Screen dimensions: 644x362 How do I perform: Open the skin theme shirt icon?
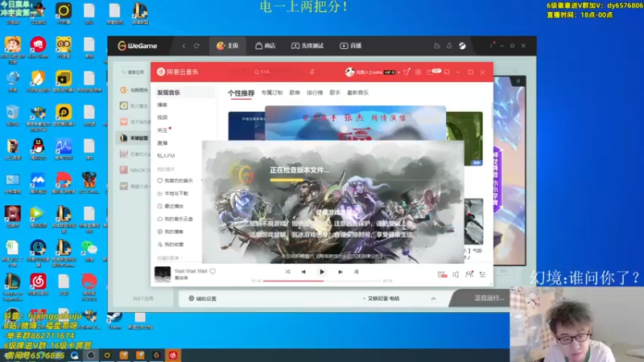pos(407,72)
